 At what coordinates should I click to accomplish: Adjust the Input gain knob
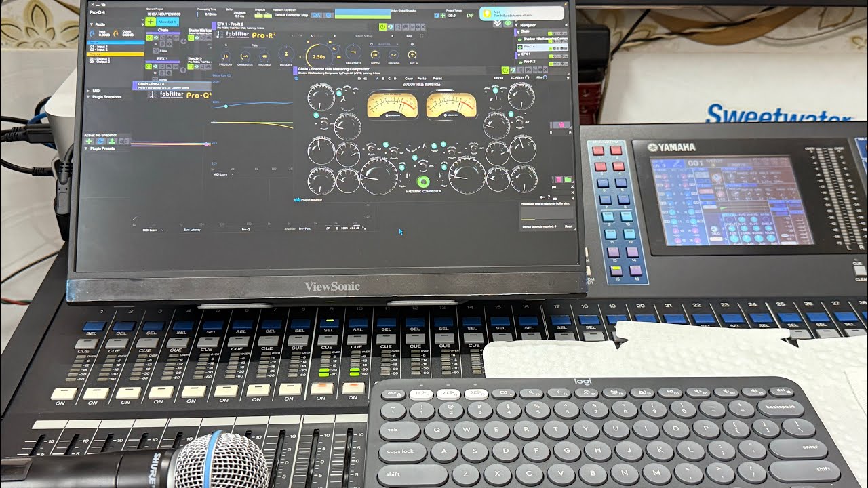(x=92, y=33)
